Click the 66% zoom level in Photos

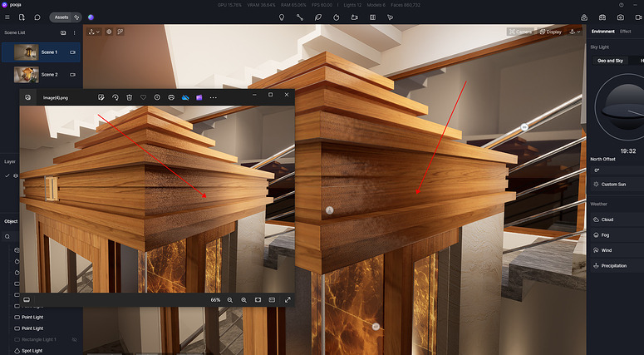click(215, 300)
